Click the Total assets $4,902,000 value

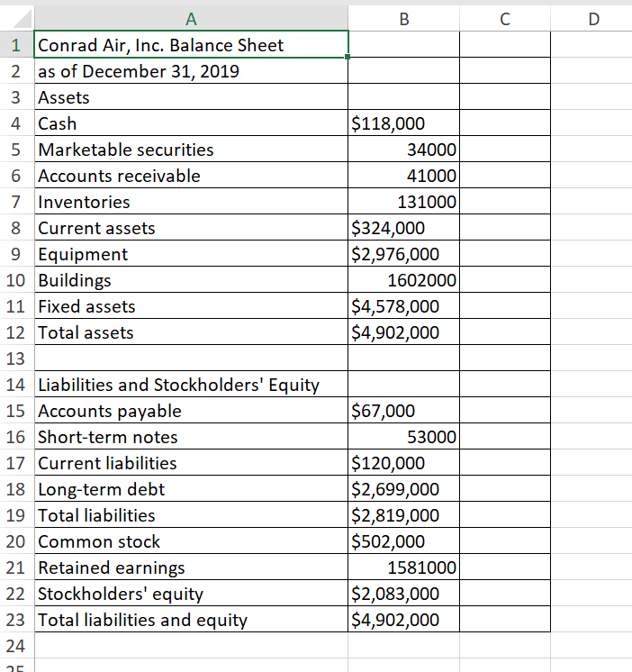403,331
